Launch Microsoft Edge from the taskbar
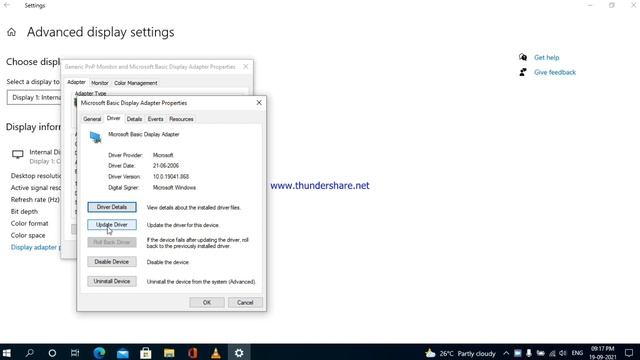 click(99, 353)
